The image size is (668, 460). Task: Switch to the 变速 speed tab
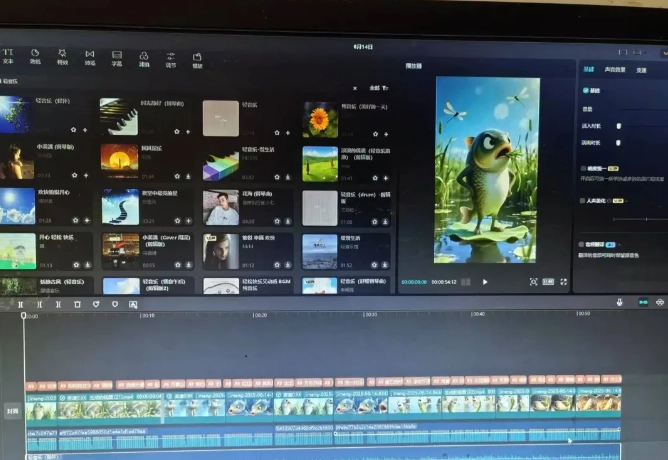(641, 70)
